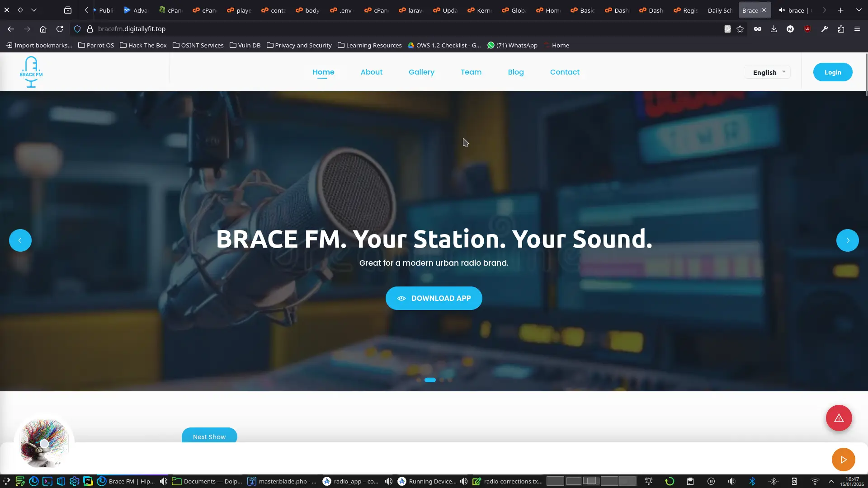Reload the page with refresh icon
868x488 pixels.
pyautogui.click(x=60, y=29)
